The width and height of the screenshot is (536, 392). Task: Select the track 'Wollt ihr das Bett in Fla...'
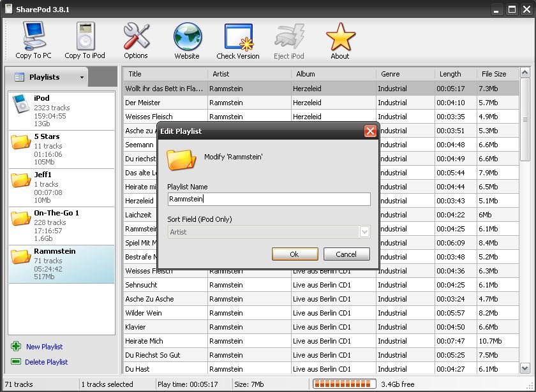[321, 89]
